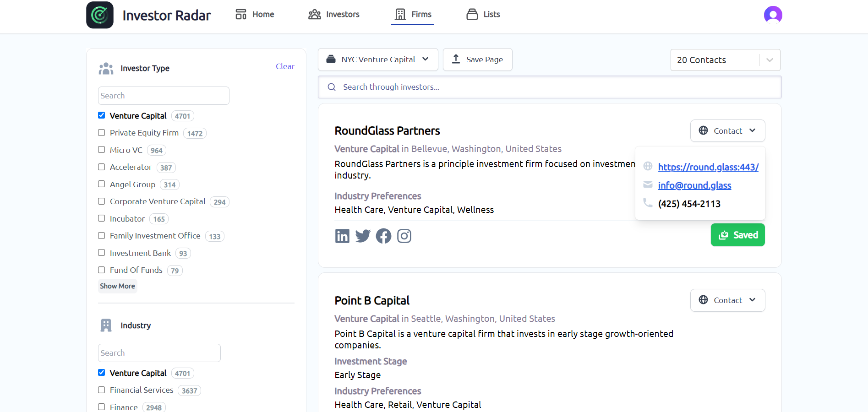The image size is (868, 412).
Task: Focus the Industry search field
Action: coord(159,353)
